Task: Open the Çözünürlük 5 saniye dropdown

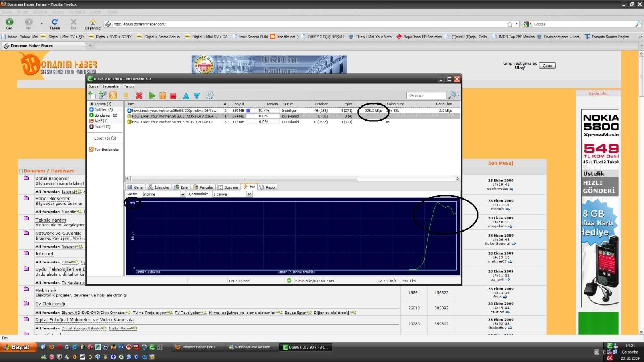Action: click(232, 194)
